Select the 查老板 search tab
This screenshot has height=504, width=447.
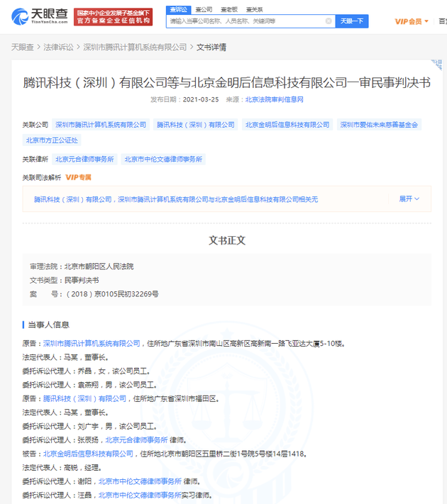pyautogui.click(x=228, y=9)
